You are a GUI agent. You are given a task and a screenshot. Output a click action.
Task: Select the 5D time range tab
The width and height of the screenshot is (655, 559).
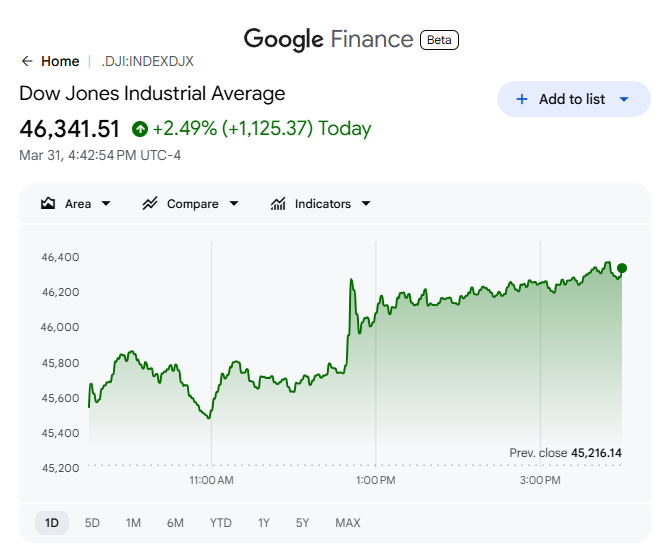tap(92, 523)
